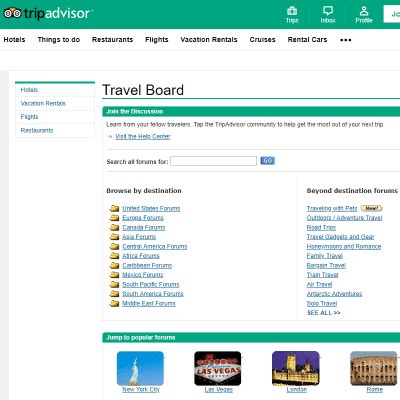Viewport: 400px width, 400px height.
Task: Open the Trips suitcase icon
Action: click(x=292, y=11)
